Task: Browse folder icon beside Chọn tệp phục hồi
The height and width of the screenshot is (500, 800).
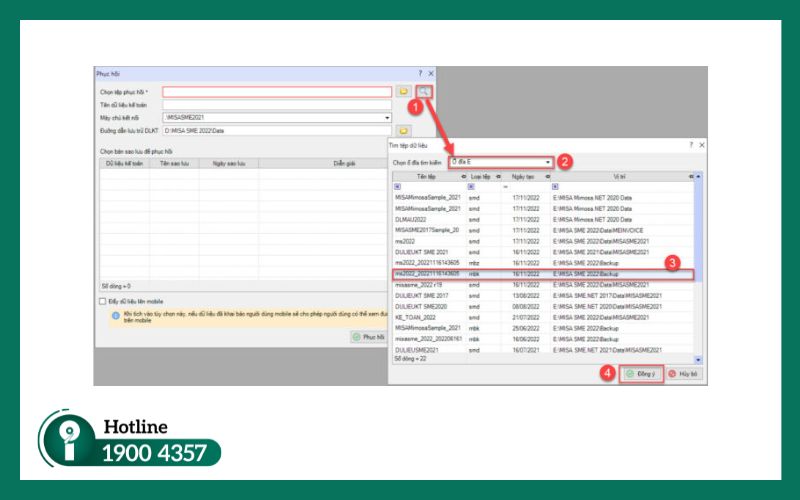Action: pyautogui.click(x=404, y=92)
